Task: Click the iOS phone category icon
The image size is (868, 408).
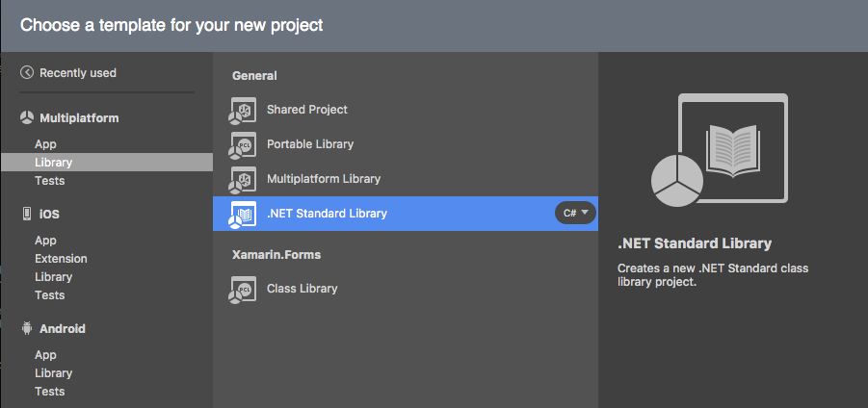Action: (x=27, y=214)
